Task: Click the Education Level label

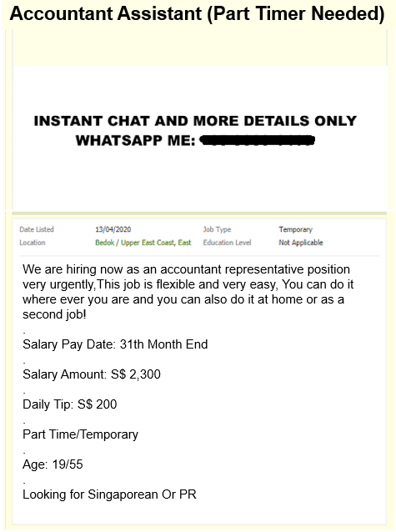Action: tap(227, 243)
